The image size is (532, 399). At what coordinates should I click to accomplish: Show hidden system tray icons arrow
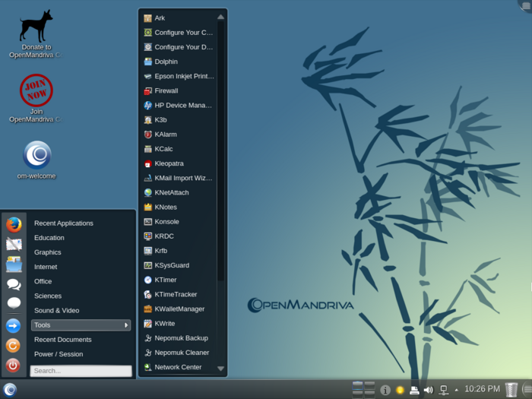tap(456, 390)
